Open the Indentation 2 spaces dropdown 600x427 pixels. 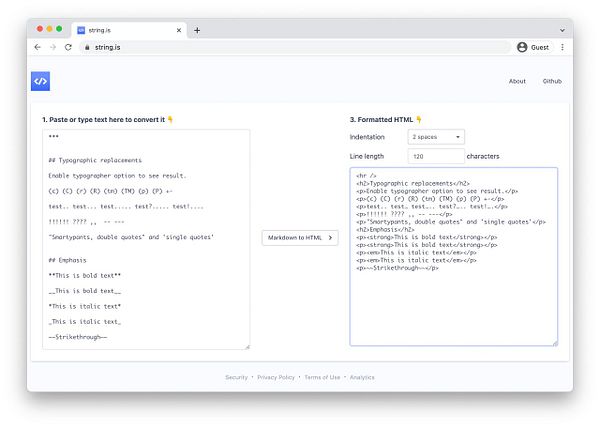[436, 137]
